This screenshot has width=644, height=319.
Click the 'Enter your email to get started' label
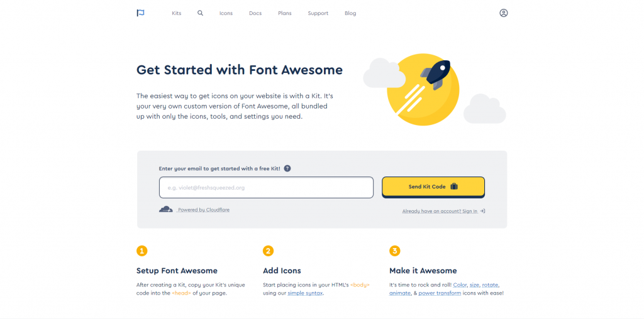click(x=219, y=168)
